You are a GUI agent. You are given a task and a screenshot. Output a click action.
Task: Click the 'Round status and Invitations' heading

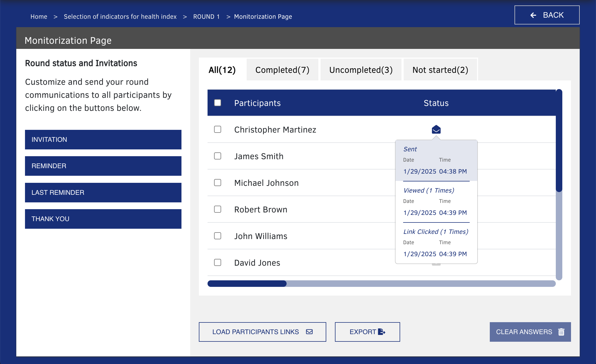pyautogui.click(x=81, y=63)
